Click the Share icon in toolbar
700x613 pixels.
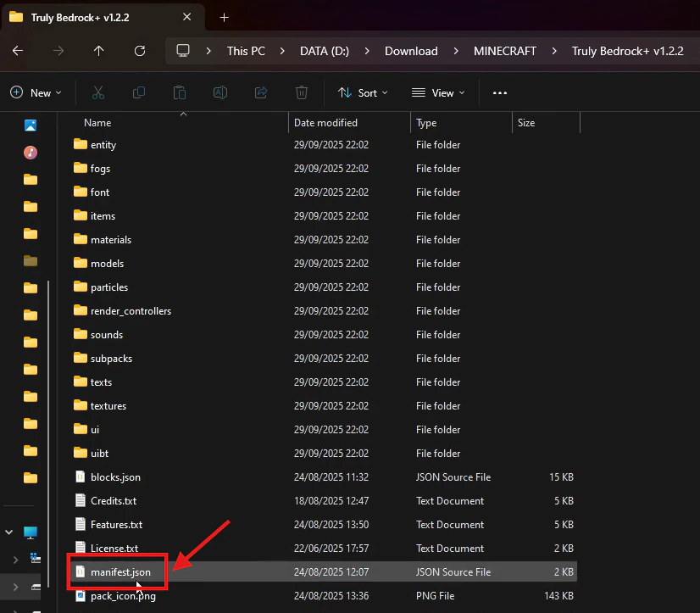[x=261, y=92]
